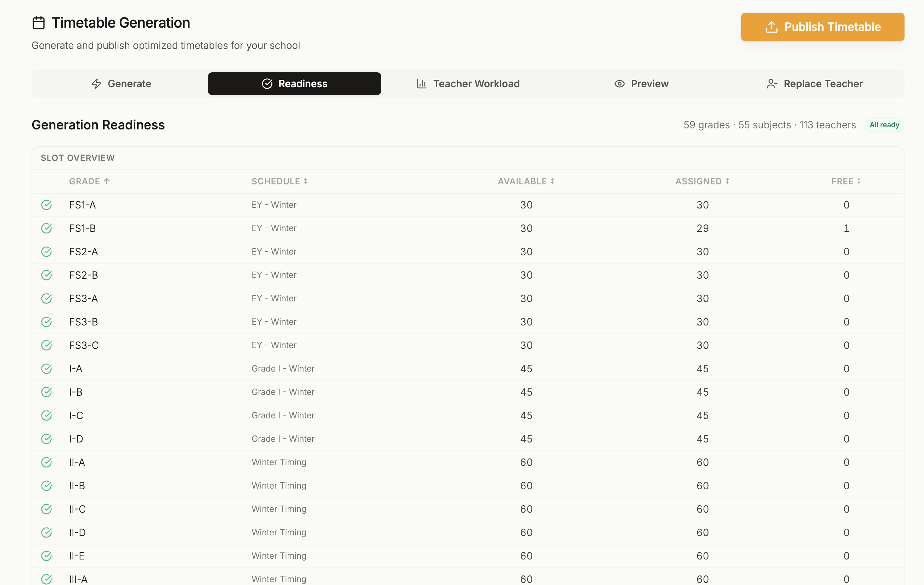Sort table by Free column
924x585 pixels.
click(x=846, y=181)
